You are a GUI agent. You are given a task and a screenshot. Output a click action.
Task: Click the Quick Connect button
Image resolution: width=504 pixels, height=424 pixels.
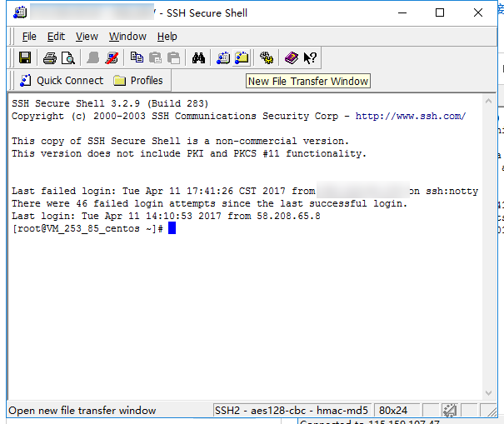pyautogui.click(x=62, y=80)
